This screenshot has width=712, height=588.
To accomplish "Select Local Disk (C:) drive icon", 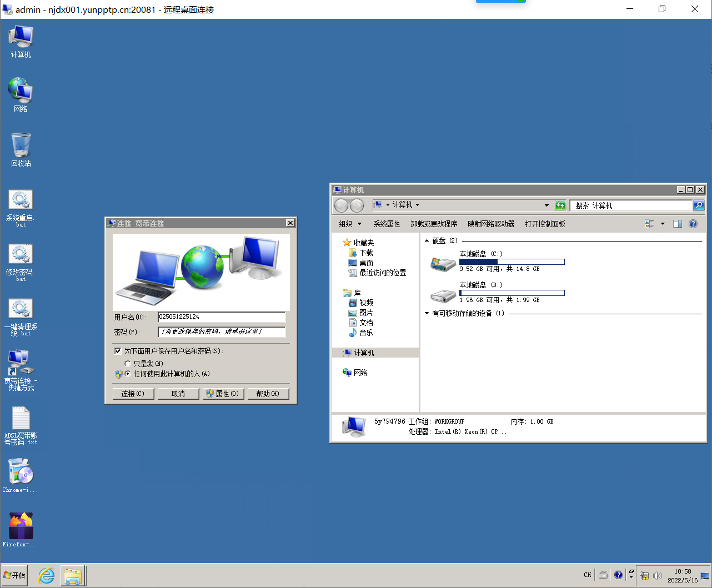I will coord(443,263).
